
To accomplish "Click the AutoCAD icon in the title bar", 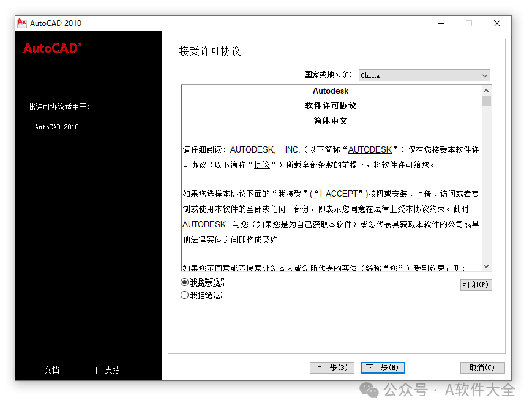I will pyautogui.click(x=23, y=23).
